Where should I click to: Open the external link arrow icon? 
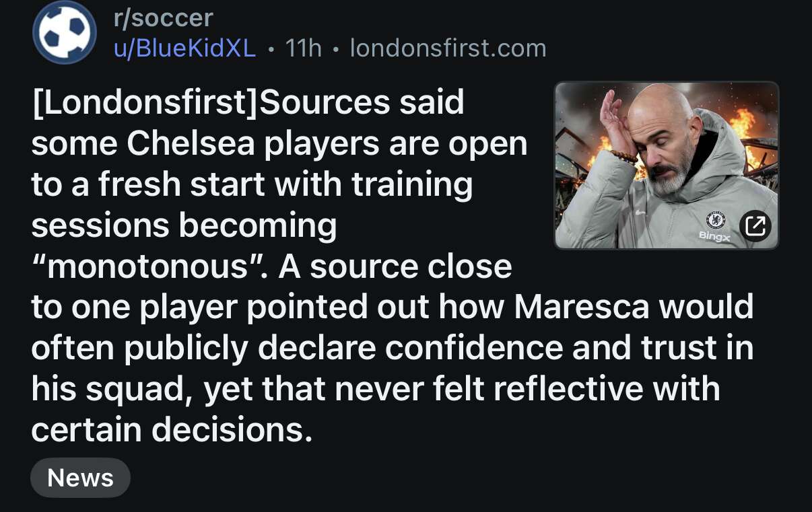pos(755,226)
